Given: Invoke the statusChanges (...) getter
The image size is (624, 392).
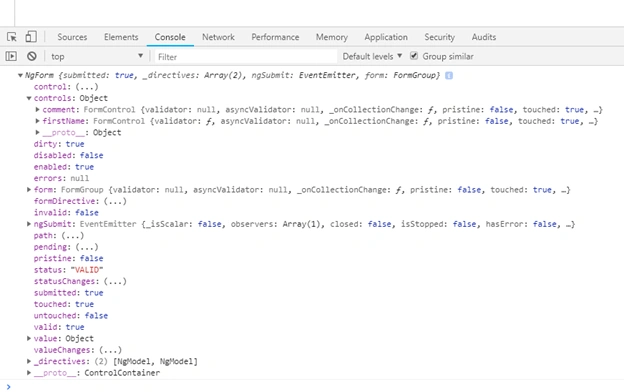Looking at the screenshot, I should pos(115,281).
